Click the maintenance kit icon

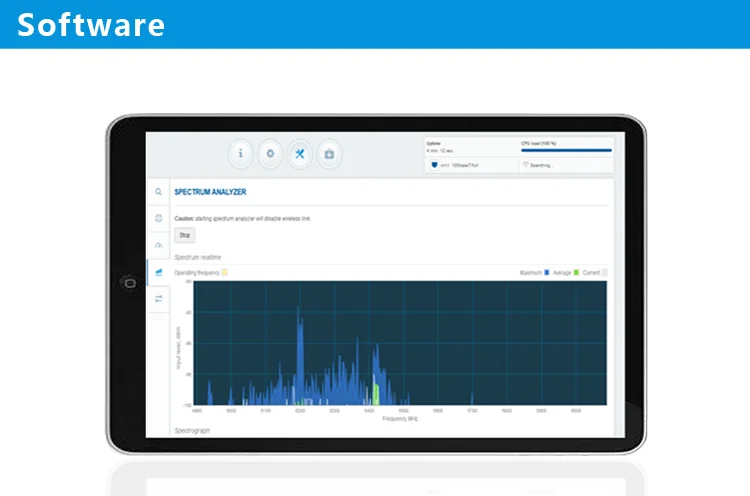(x=330, y=154)
